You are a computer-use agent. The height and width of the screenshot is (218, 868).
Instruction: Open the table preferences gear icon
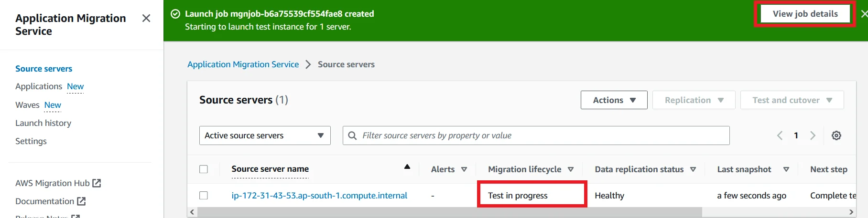836,135
